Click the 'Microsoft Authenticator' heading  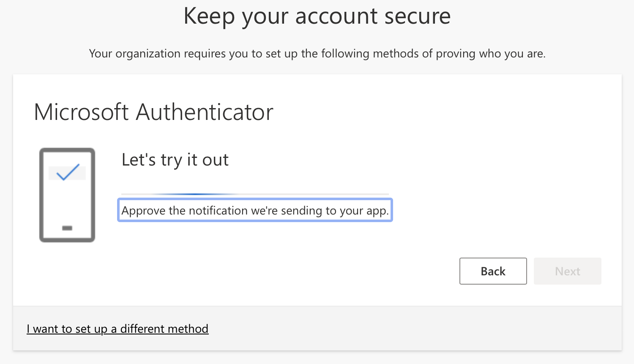[x=153, y=112]
